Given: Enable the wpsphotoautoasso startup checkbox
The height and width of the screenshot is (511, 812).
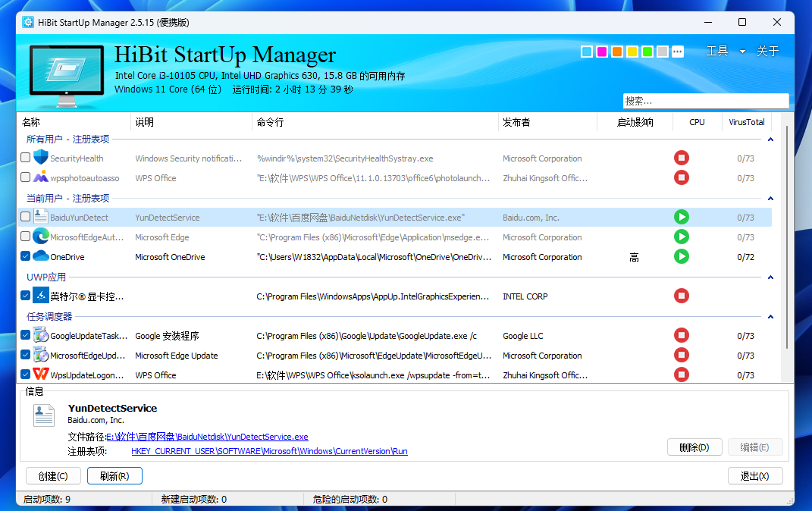Looking at the screenshot, I should pyautogui.click(x=25, y=177).
